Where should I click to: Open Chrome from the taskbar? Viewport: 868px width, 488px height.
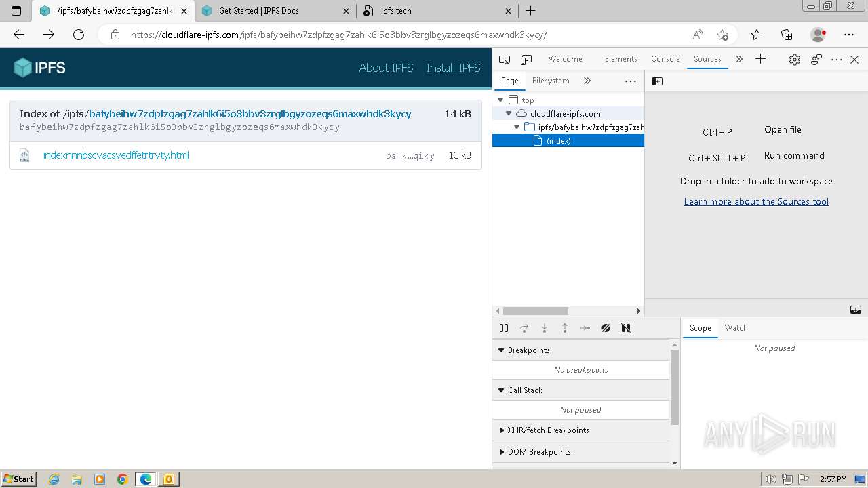coord(123,479)
